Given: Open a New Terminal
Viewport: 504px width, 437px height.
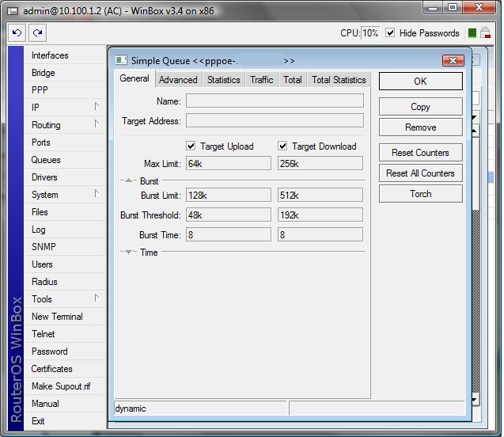Looking at the screenshot, I should point(65,317).
